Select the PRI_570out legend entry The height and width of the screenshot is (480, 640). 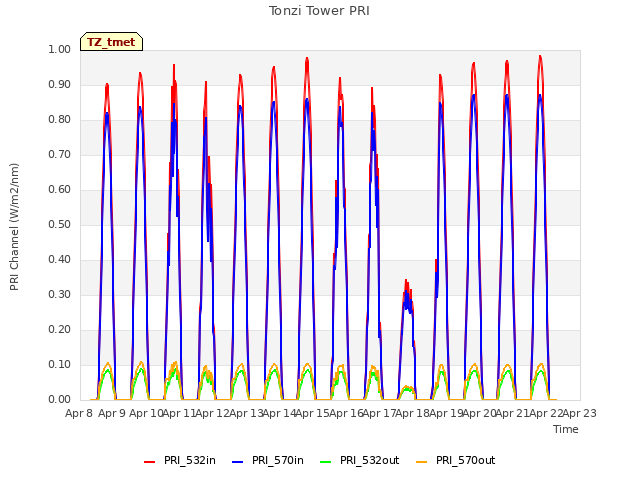pyautogui.click(x=456, y=460)
